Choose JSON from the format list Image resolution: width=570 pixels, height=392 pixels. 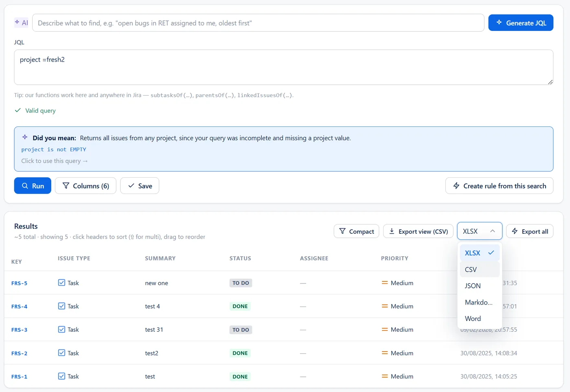click(x=480, y=285)
